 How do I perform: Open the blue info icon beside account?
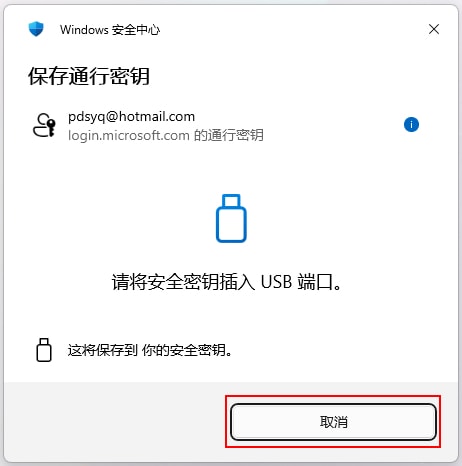(x=411, y=125)
